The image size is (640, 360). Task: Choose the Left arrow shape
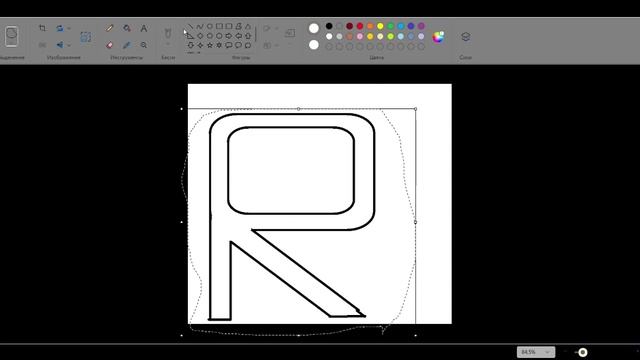coord(238,36)
